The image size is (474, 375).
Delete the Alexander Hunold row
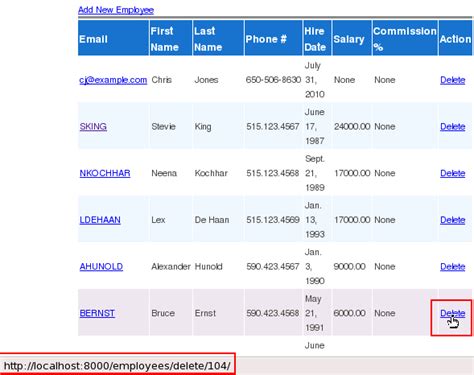click(x=452, y=267)
